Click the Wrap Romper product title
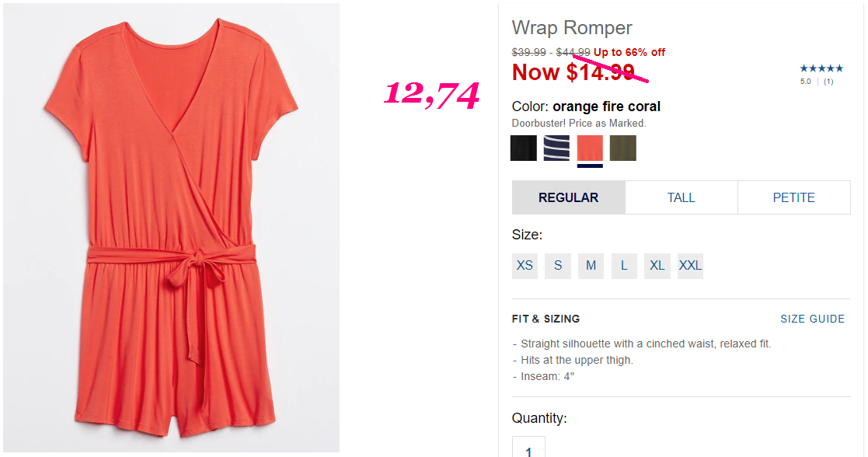Screen dimensions: 868x457 click(572, 28)
